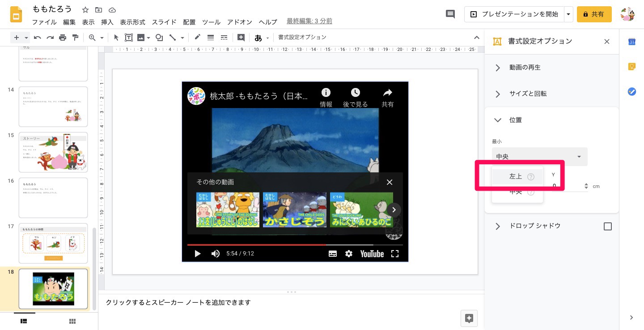Open the あ input tools button
The width and height of the screenshot is (644, 330).
(x=258, y=38)
